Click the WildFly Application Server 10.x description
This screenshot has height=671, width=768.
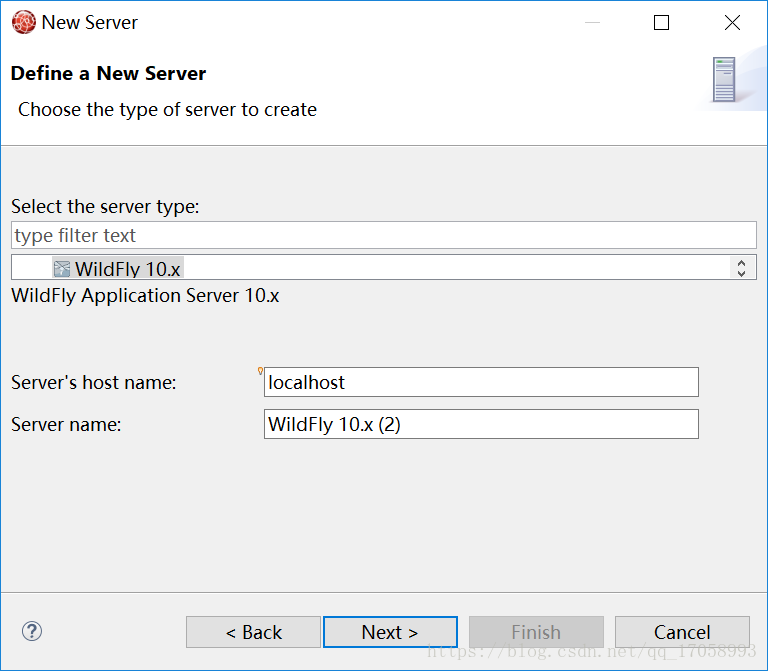145,296
